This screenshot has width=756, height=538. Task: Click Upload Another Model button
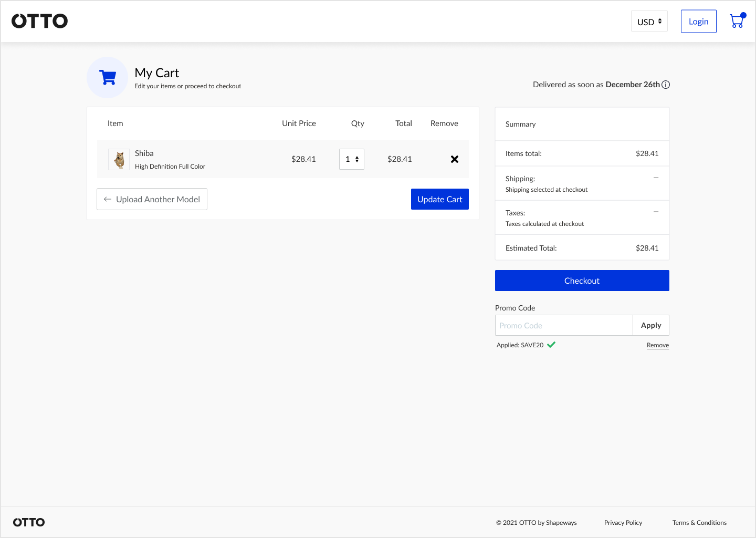point(152,199)
